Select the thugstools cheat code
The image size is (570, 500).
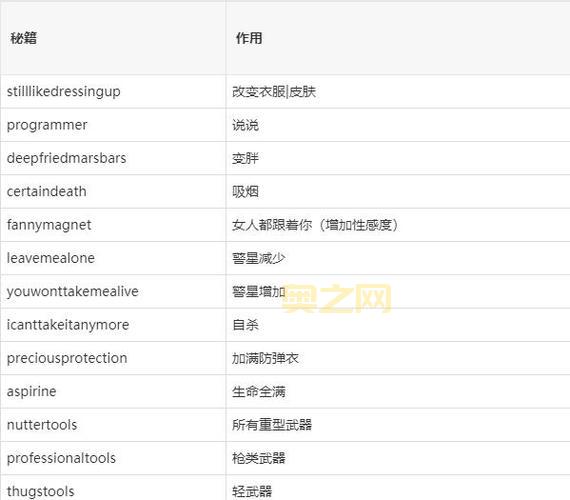41,492
